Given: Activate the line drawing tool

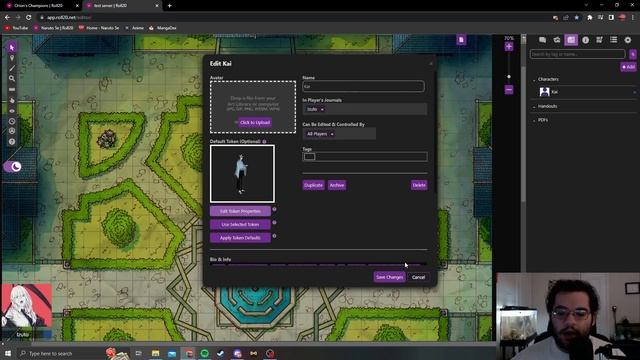Looking at the screenshot, I should coord(12,68).
